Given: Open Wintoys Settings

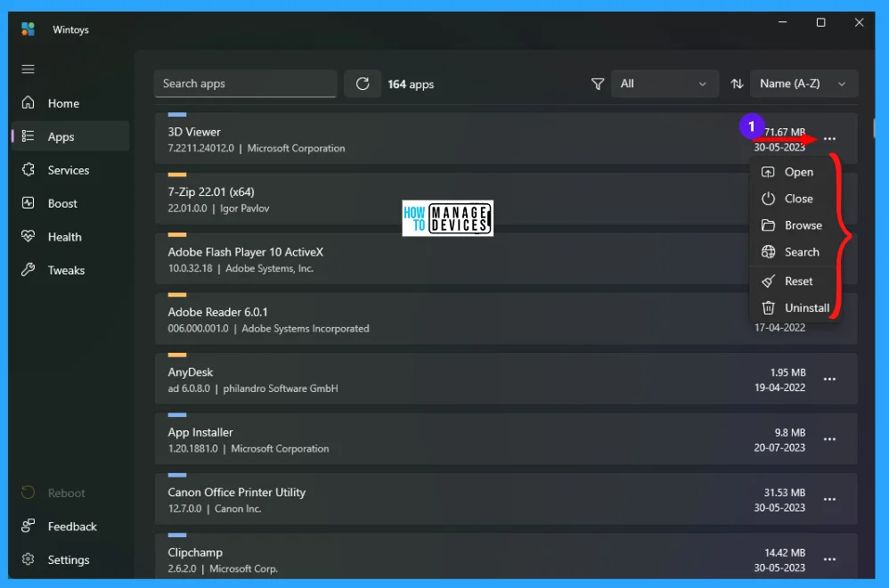Looking at the screenshot, I should click(70, 559).
